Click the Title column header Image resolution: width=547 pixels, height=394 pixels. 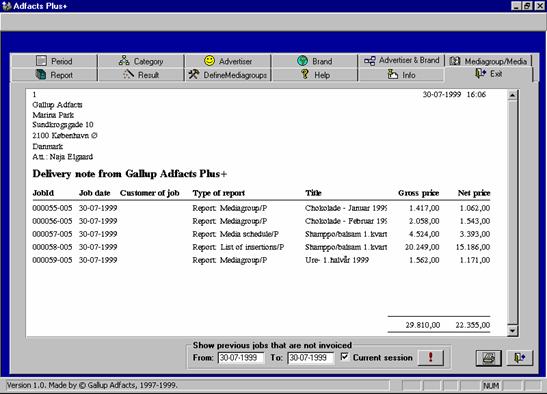point(313,193)
